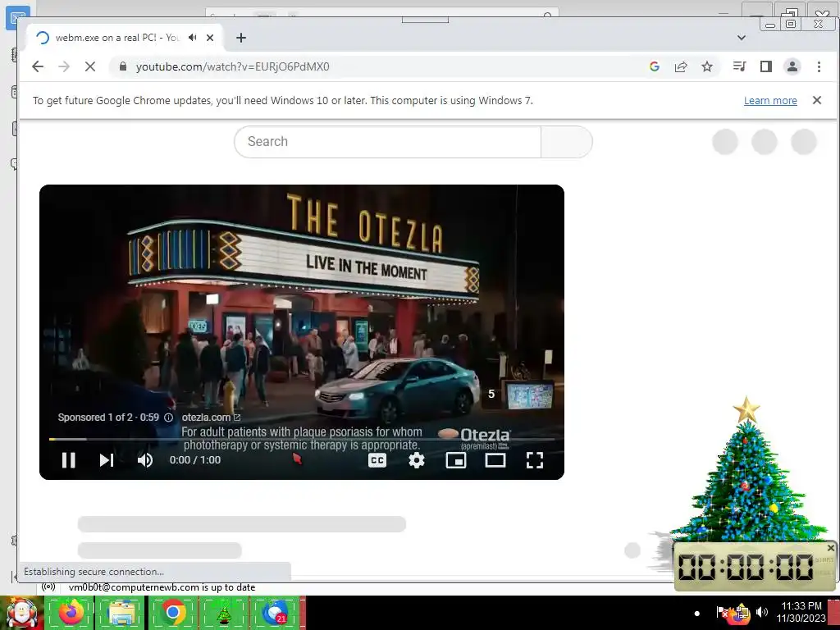Toggle Chrome side panel
This screenshot has height=630, width=840.
tap(766, 66)
